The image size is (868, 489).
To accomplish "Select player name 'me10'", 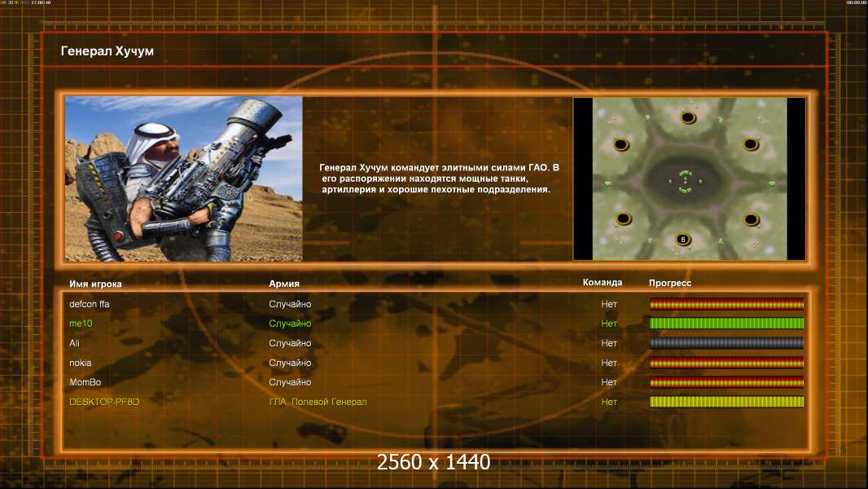I will click(81, 324).
